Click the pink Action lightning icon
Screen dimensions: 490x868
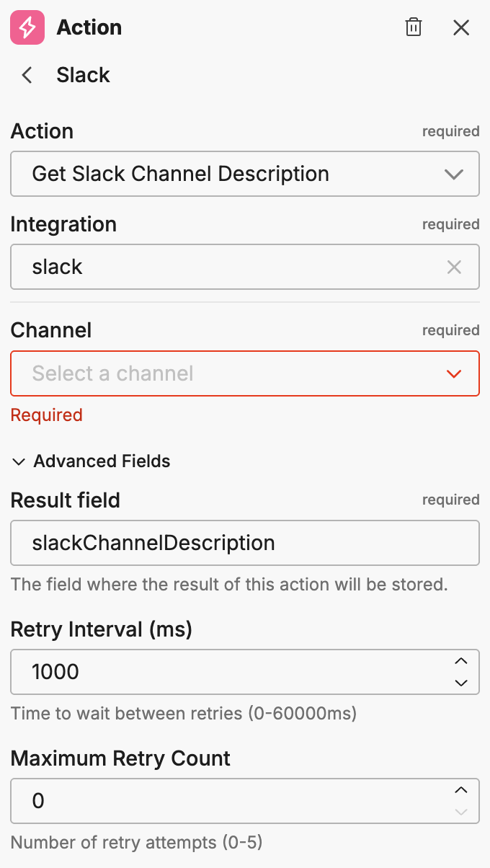point(27,28)
